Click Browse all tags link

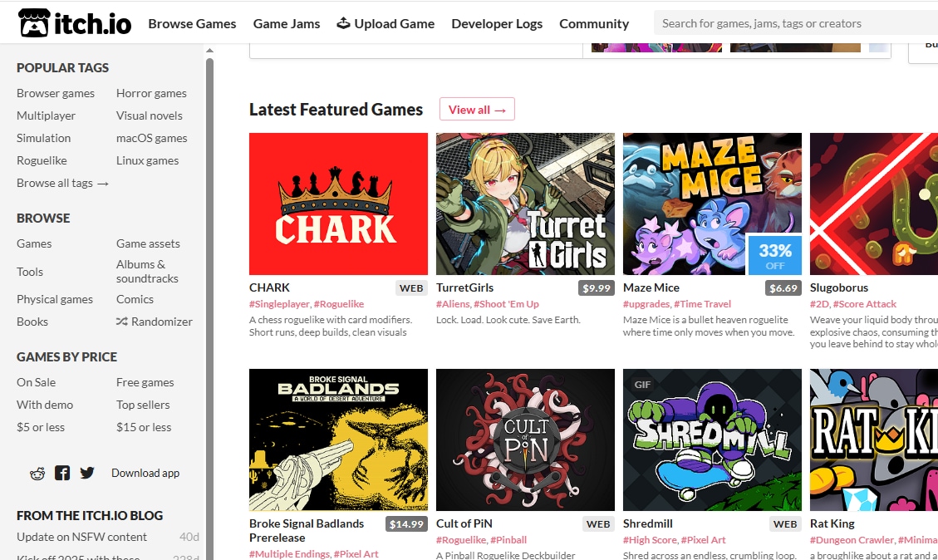point(63,183)
